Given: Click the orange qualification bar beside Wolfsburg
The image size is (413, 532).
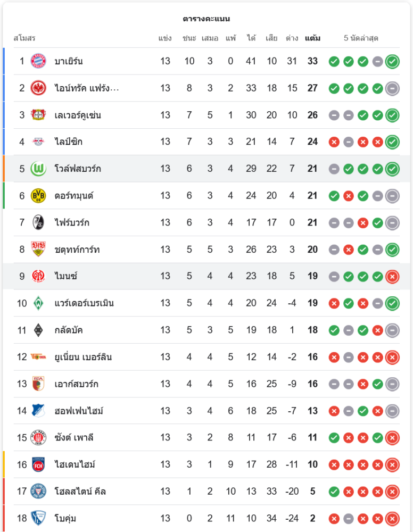Looking at the screenshot, I should (4, 169).
